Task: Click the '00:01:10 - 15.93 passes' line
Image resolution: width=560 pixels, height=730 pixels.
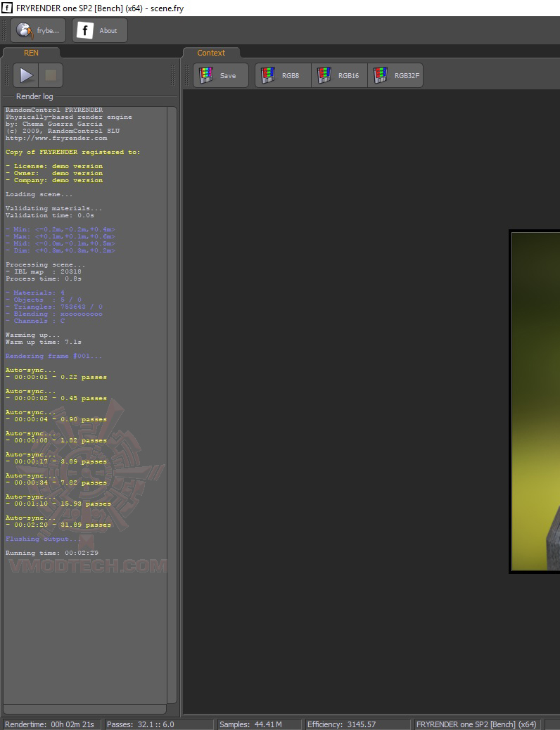Action: (58, 504)
